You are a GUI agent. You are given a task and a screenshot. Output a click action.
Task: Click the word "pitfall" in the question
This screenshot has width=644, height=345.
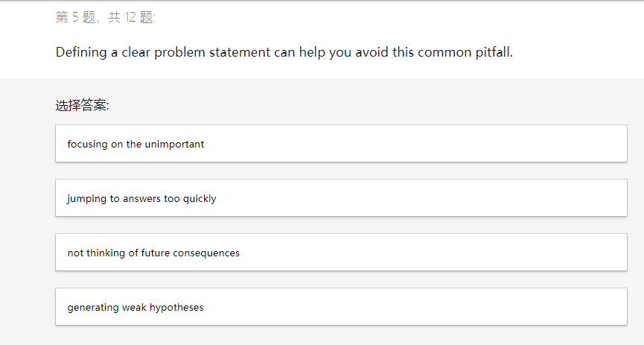point(493,53)
